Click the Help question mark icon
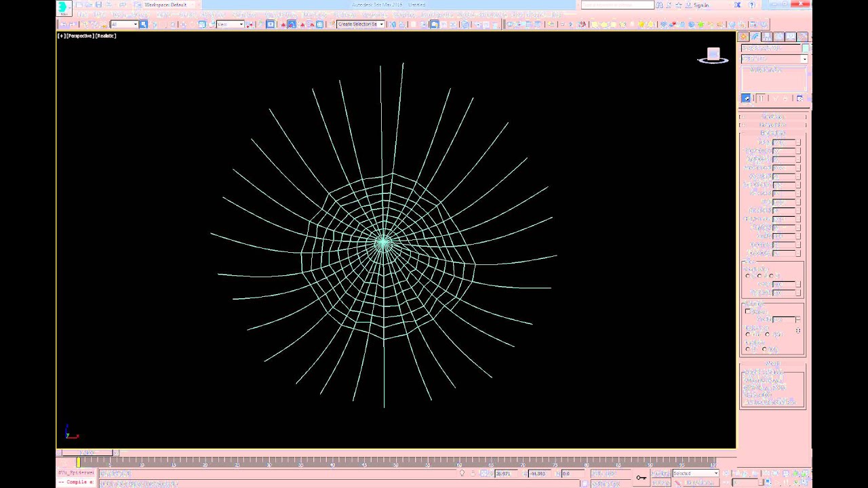This screenshot has width=868, height=488. pos(752,5)
